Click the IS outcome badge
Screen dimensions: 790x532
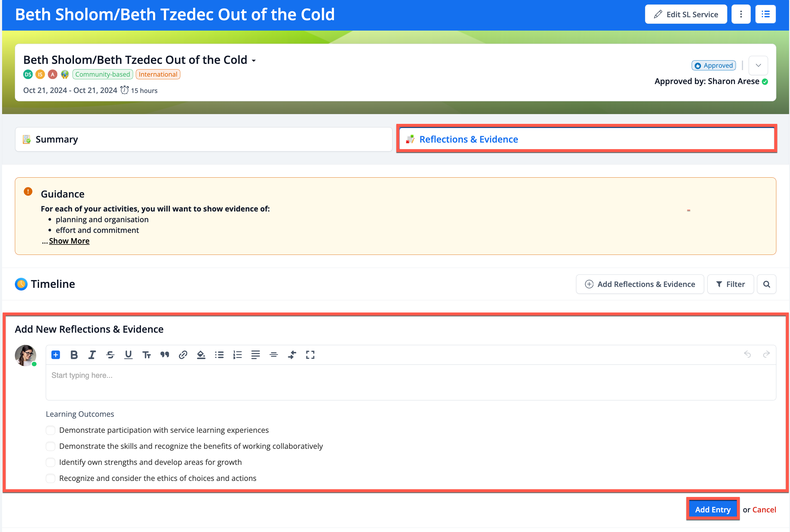coord(40,74)
